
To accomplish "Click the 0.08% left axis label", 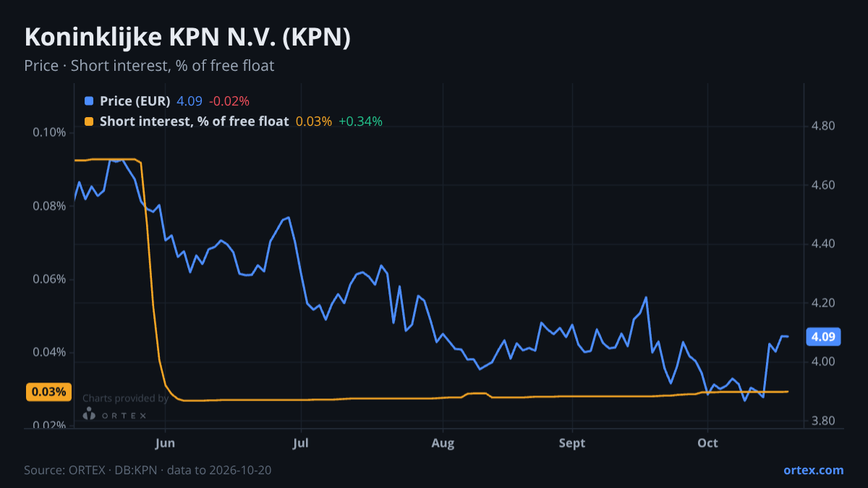I will click(49, 206).
